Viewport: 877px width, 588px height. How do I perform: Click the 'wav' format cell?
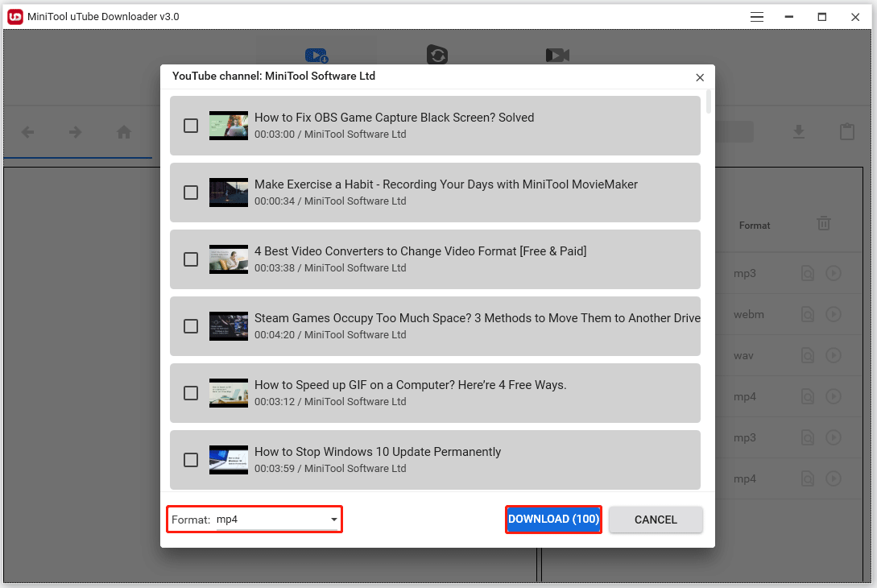[743, 355]
